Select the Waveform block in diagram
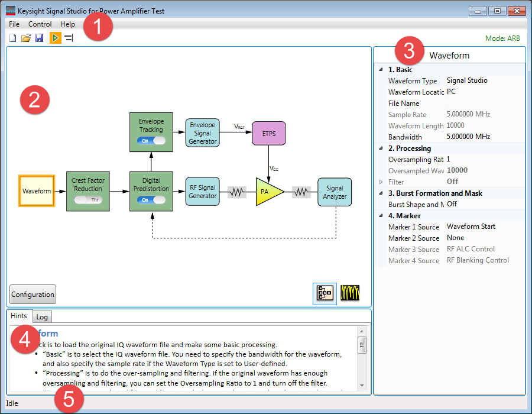This screenshot has width=532, height=414. click(x=37, y=191)
